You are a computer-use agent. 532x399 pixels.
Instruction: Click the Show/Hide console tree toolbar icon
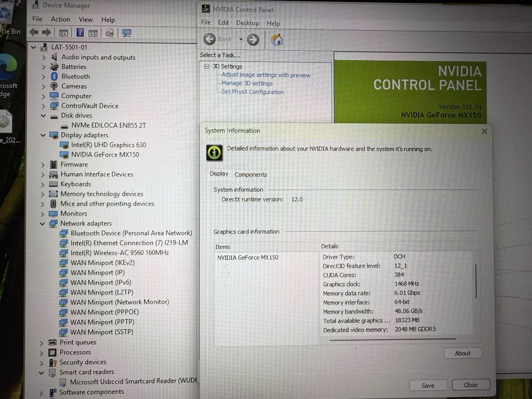[x=63, y=33]
